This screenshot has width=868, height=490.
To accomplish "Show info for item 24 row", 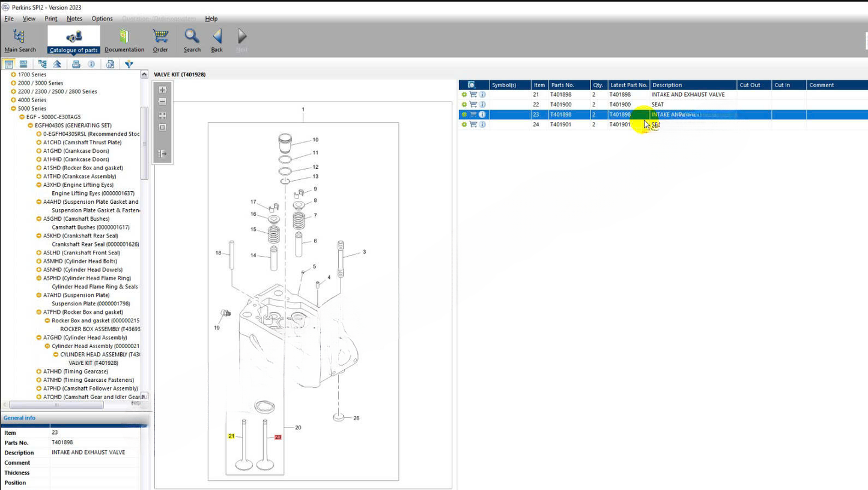I will point(482,124).
